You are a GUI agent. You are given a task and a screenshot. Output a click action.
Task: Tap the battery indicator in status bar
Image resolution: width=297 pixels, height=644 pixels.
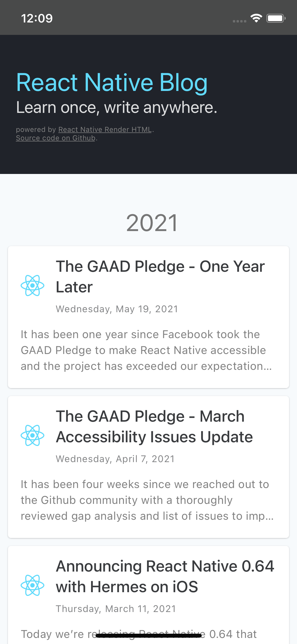click(276, 18)
